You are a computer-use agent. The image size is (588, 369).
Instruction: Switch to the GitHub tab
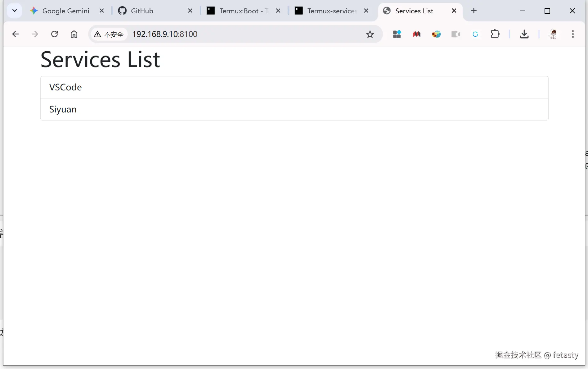[x=142, y=11]
